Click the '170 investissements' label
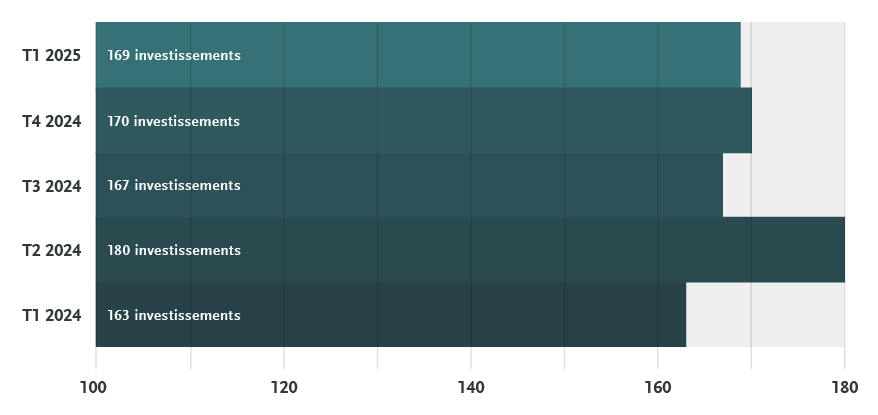 coord(174,121)
